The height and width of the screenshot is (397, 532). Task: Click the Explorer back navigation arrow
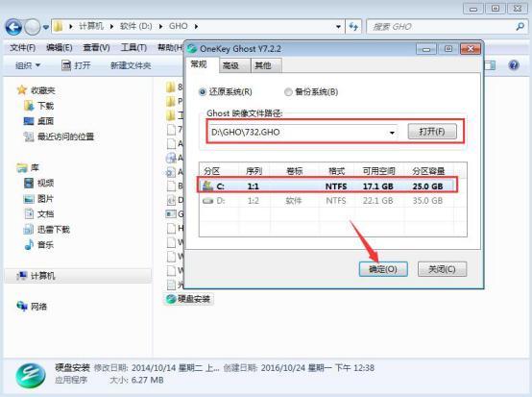pyautogui.click(x=13, y=27)
